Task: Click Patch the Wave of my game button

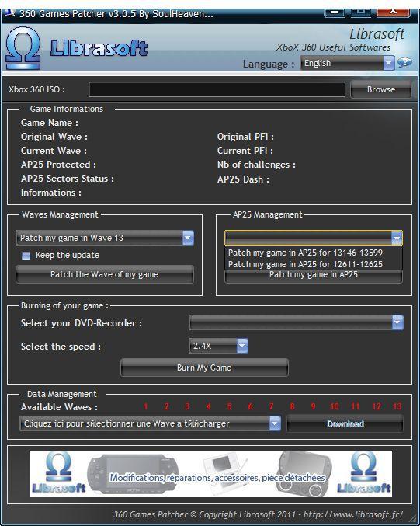Action: tap(105, 274)
